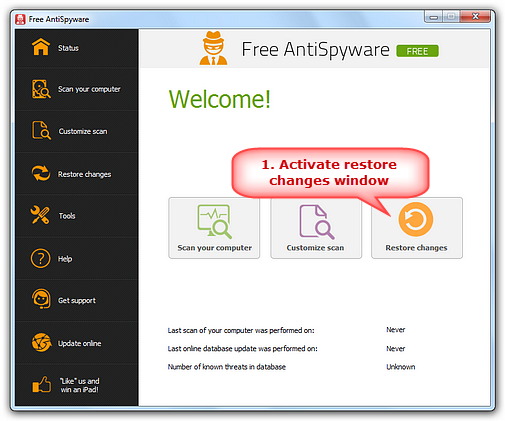Image resolution: width=505 pixels, height=421 pixels.
Task: Click 'Number of known threats in database'
Action: (x=227, y=367)
